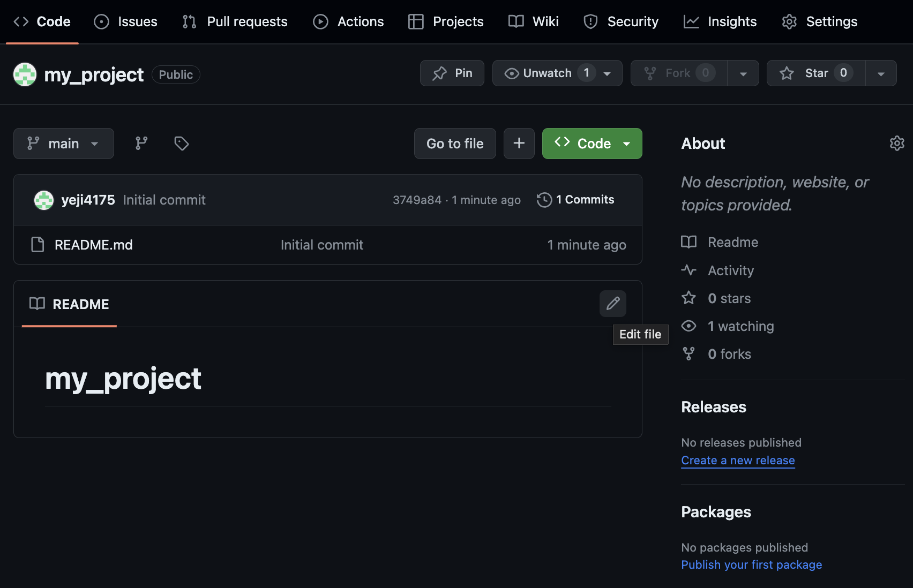The height and width of the screenshot is (588, 913).
Task: Go to the Actions tab
Action: coord(349,21)
